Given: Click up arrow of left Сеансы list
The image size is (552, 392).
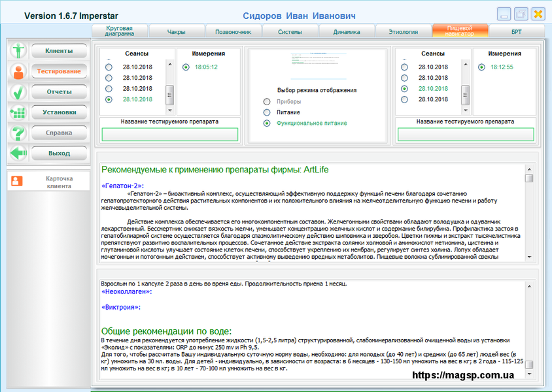Looking at the screenshot, I should (x=169, y=64).
